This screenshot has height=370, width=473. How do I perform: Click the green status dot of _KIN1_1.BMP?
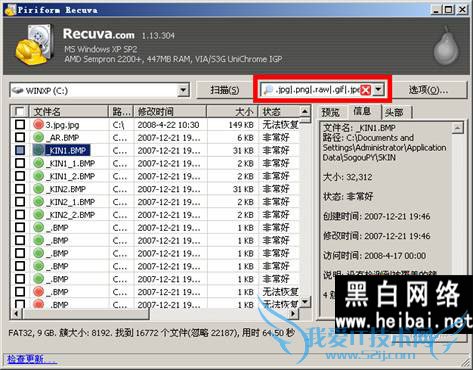pos(39,163)
